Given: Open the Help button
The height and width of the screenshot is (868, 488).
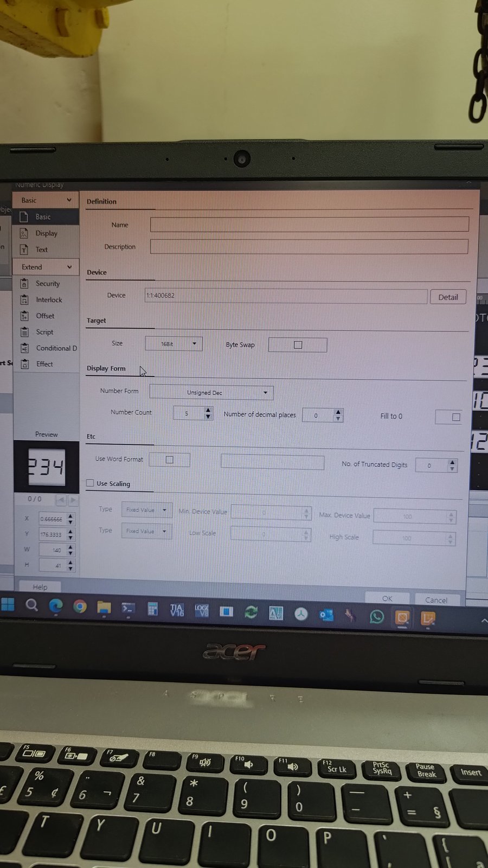Looking at the screenshot, I should [40, 586].
